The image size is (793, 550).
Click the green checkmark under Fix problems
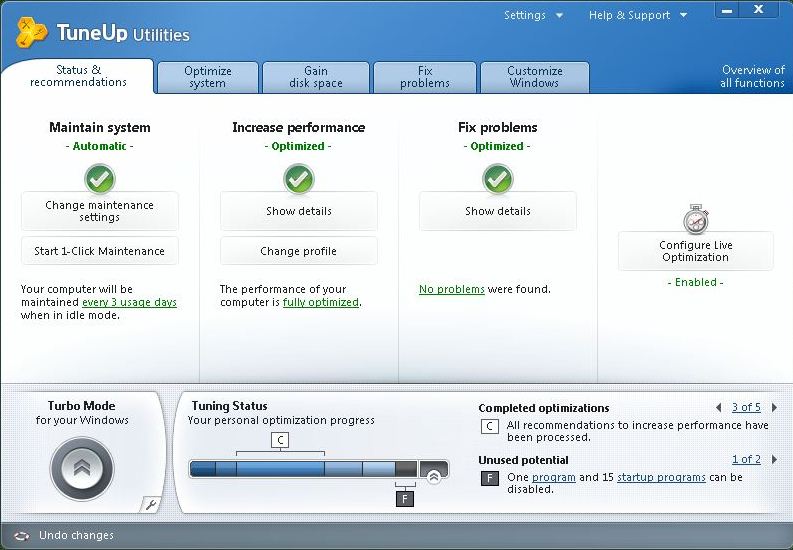[x=498, y=178]
